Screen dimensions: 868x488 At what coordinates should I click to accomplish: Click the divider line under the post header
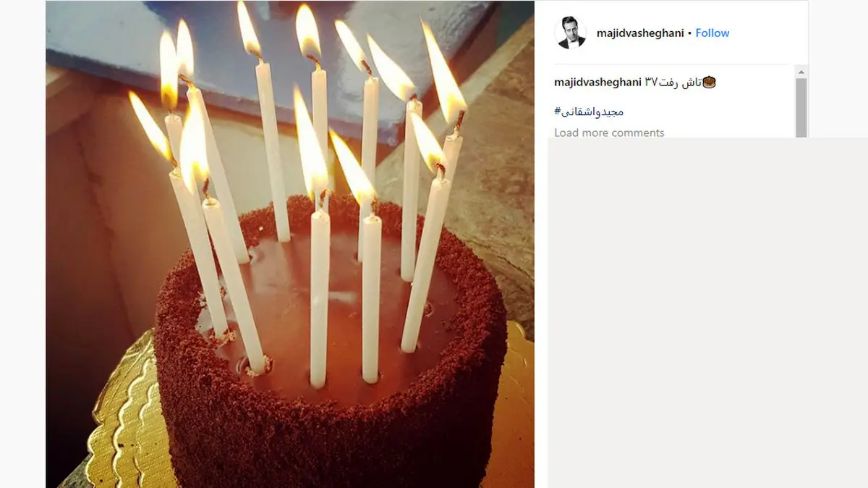(671, 64)
